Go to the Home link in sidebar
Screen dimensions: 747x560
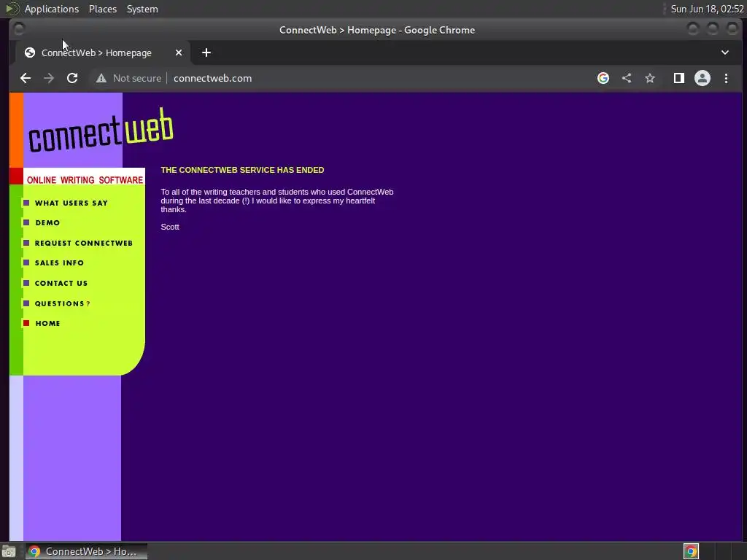[47, 323]
